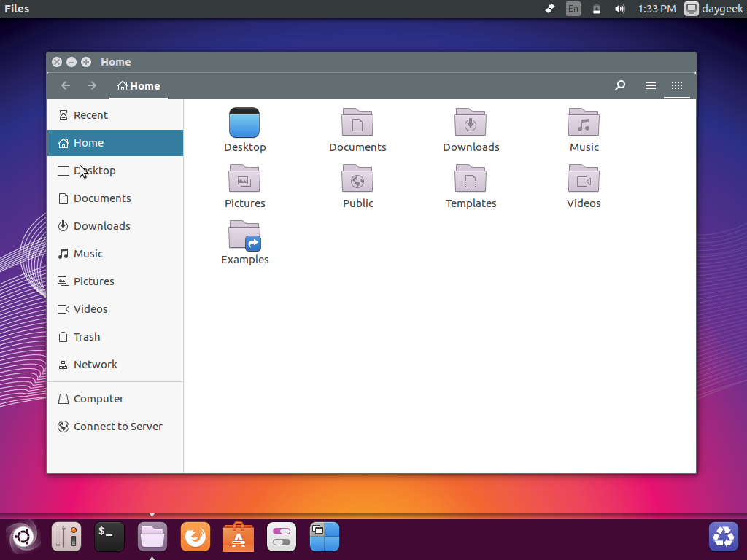
Task: Select Trash in the sidebar
Action: (87, 337)
